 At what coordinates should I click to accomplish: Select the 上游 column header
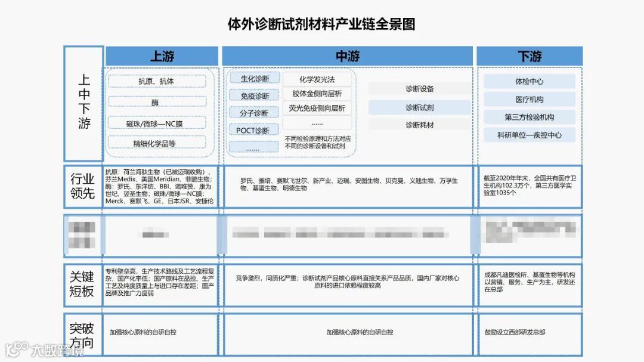point(162,56)
